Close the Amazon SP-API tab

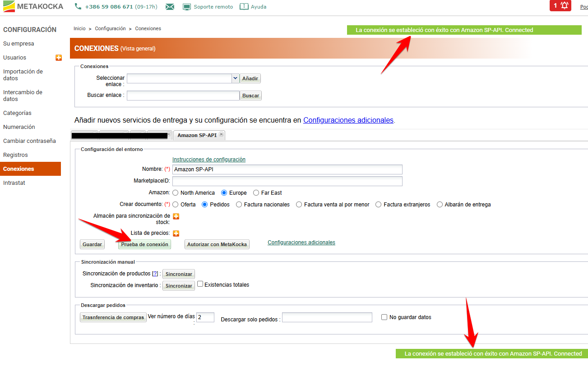point(221,134)
